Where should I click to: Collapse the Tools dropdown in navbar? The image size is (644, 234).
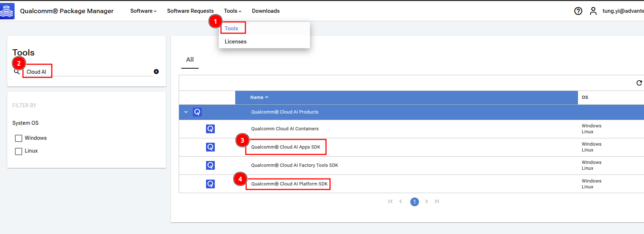pyautogui.click(x=232, y=11)
